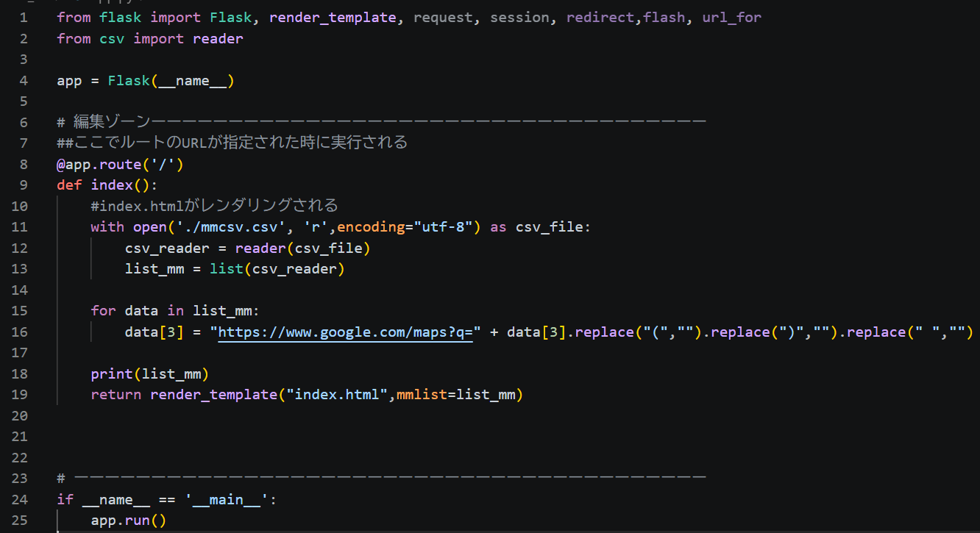Click line number 11 in the gutter
This screenshot has height=533, width=980.
pos(20,226)
